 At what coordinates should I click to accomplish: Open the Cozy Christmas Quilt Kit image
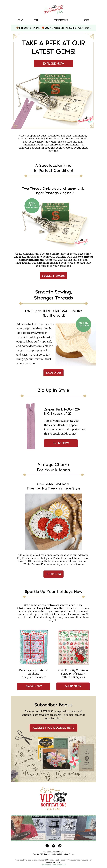34,647
